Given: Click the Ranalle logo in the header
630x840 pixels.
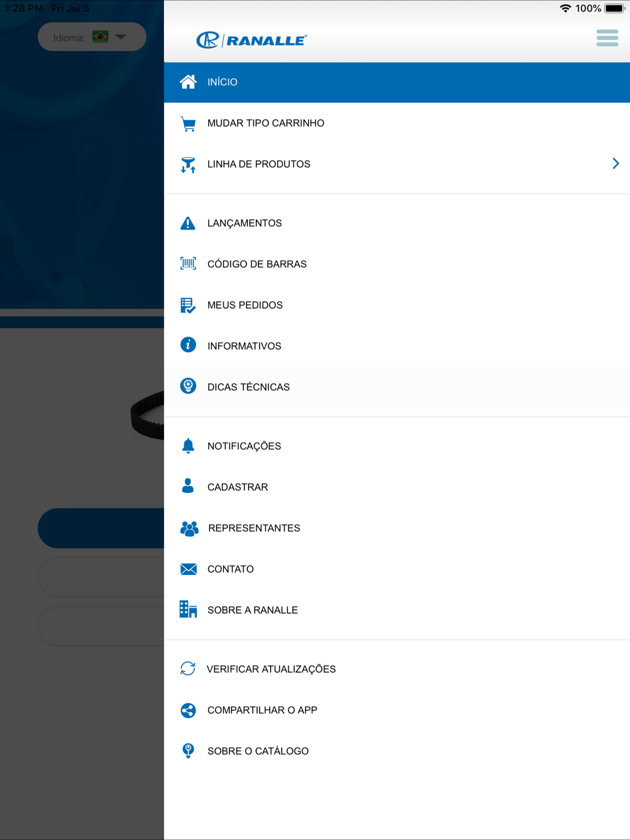Looking at the screenshot, I should [x=252, y=40].
